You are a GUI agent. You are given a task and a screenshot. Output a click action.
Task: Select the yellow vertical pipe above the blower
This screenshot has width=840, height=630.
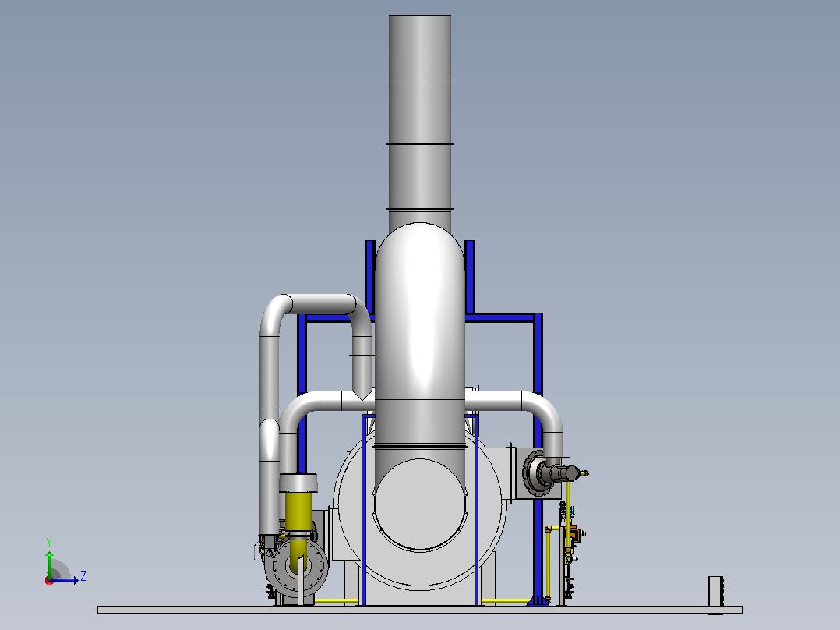tap(298, 512)
